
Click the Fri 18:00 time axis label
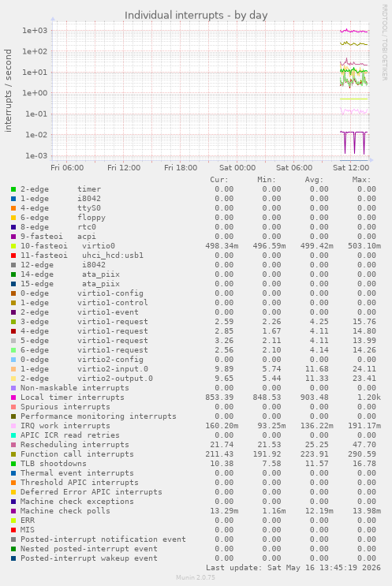click(181, 167)
